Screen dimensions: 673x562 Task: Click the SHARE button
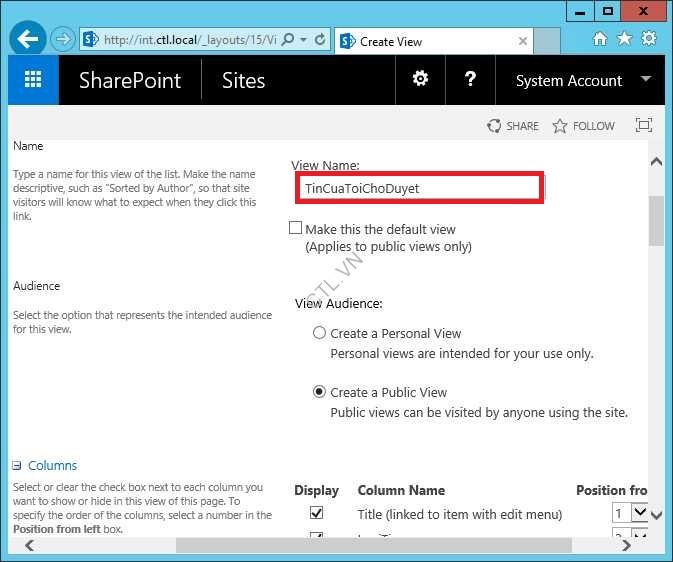pyautogui.click(x=512, y=126)
